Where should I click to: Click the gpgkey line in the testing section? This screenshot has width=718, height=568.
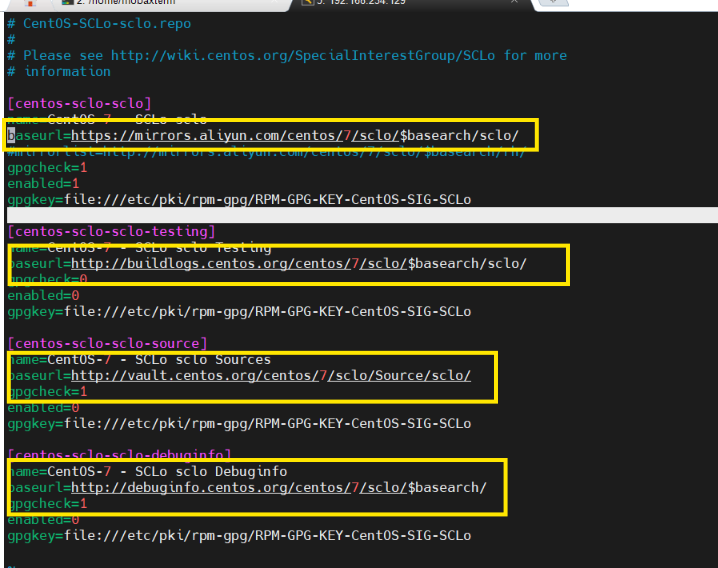click(x=239, y=311)
